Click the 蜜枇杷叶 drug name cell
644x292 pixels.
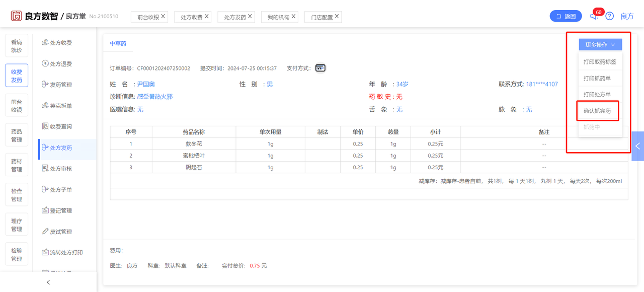194,156
